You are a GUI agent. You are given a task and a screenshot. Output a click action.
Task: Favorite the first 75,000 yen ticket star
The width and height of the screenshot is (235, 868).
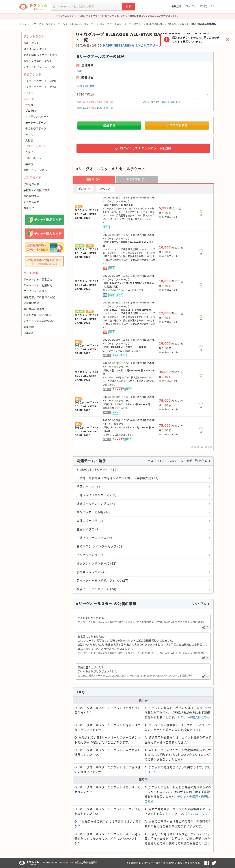click(201, 404)
